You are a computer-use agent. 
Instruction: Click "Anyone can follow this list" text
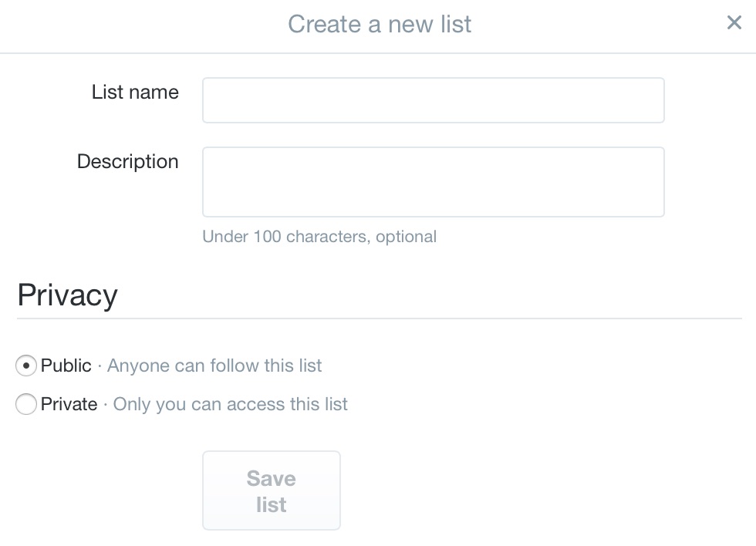point(214,366)
